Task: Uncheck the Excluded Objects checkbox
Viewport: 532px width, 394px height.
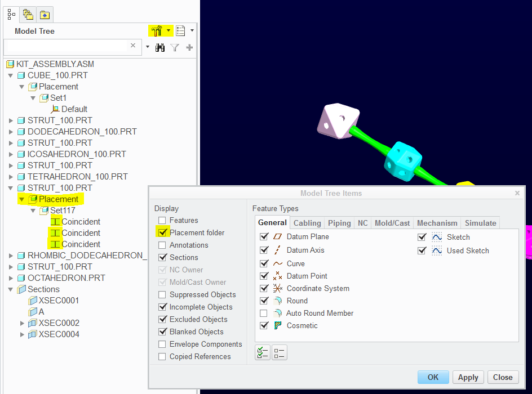Action: point(162,319)
